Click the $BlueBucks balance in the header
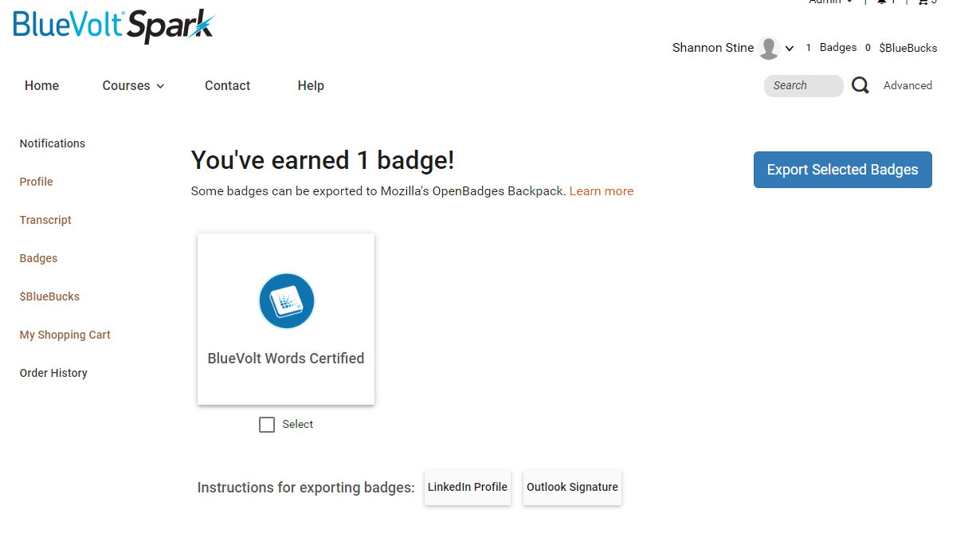The image size is (980, 557). tap(901, 48)
